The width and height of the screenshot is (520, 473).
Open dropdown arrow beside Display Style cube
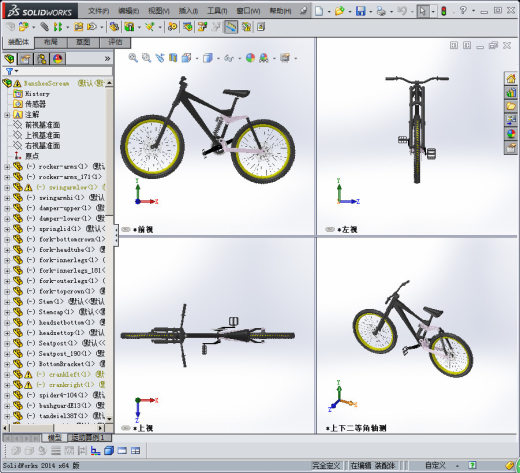[x=218, y=59]
